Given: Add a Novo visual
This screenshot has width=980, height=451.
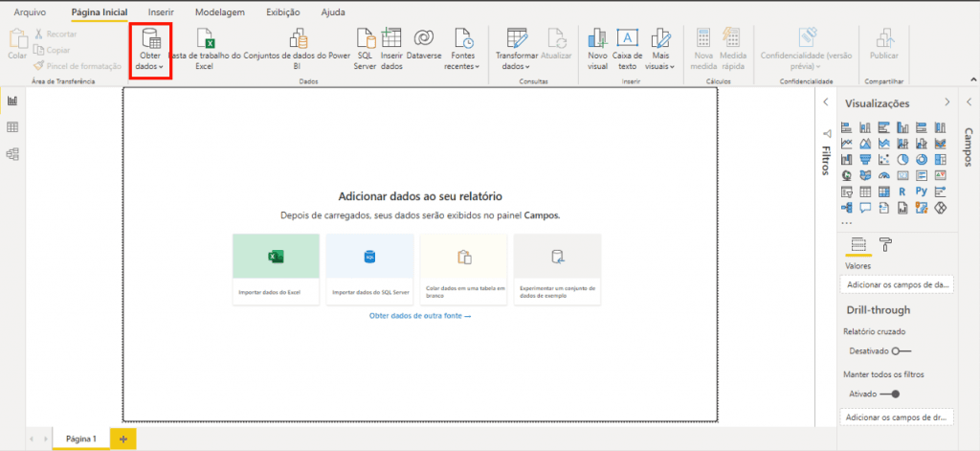Looking at the screenshot, I should pyautogui.click(x=598, y=38).
